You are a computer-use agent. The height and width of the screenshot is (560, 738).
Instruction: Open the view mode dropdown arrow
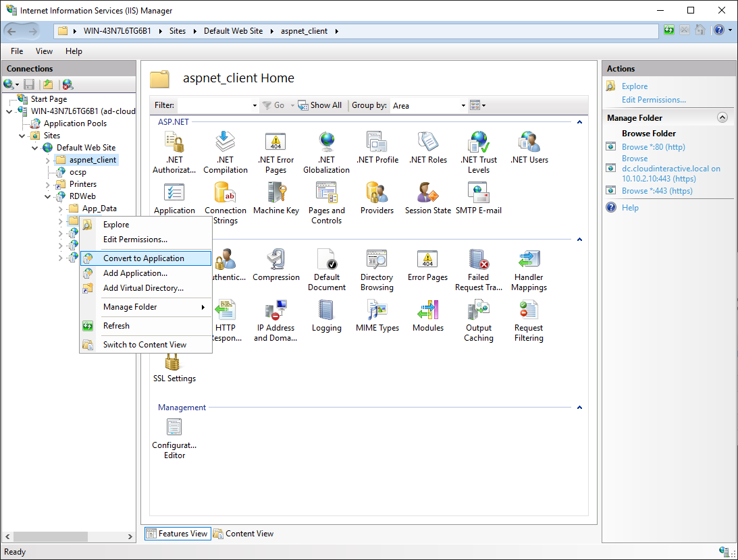point(484,105)
